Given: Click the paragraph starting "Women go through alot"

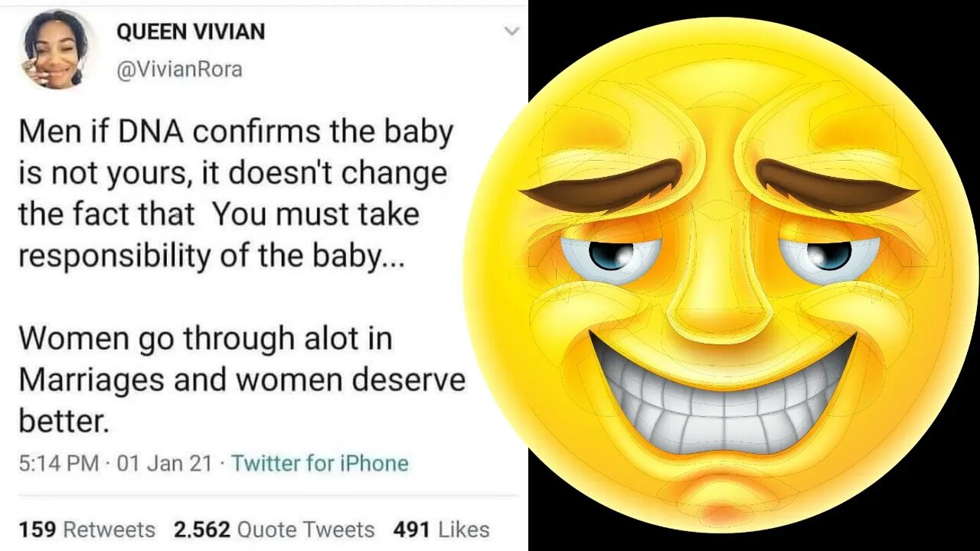Looking at the screenshot, I should click(x=241, y=380).
